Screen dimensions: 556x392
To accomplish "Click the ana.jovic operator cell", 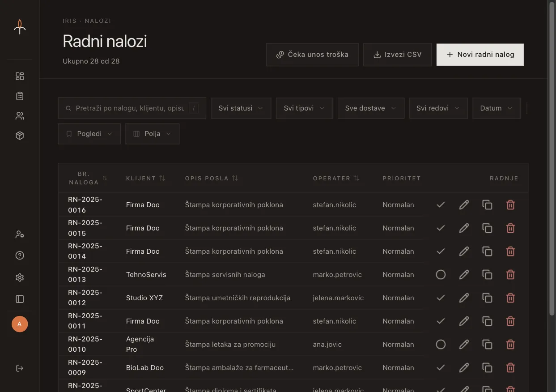I will 327,345.
